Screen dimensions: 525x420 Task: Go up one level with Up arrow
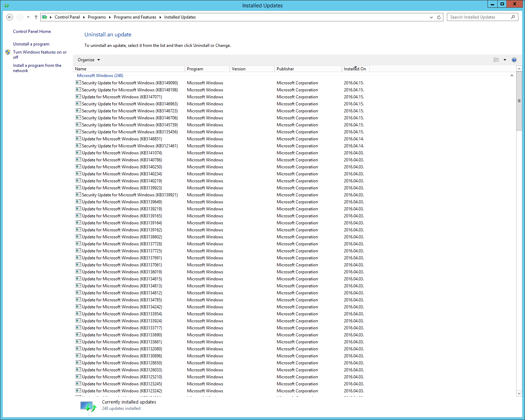point(36,17)
